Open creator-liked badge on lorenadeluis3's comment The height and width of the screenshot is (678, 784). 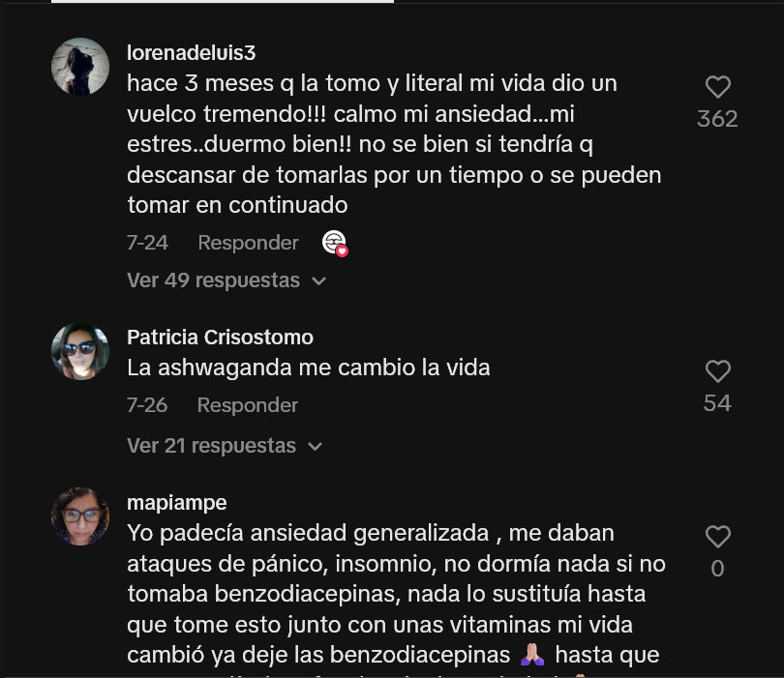(335, 244)
